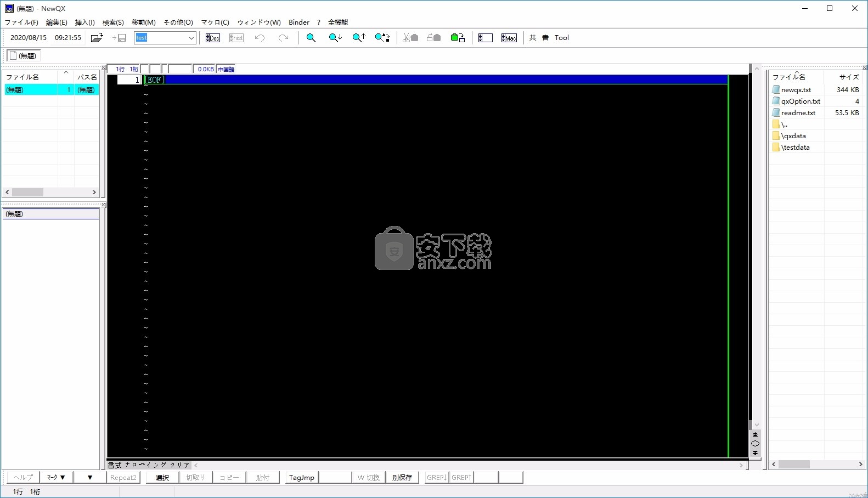
Task: Click the copy clipboard icon
Action: tap(434, 38)
